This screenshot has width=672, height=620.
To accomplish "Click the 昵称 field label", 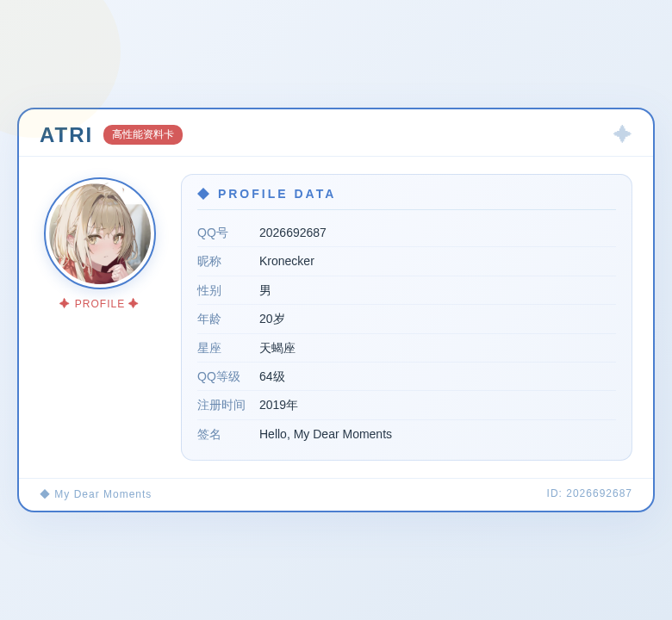I will (x=209, y=262).
